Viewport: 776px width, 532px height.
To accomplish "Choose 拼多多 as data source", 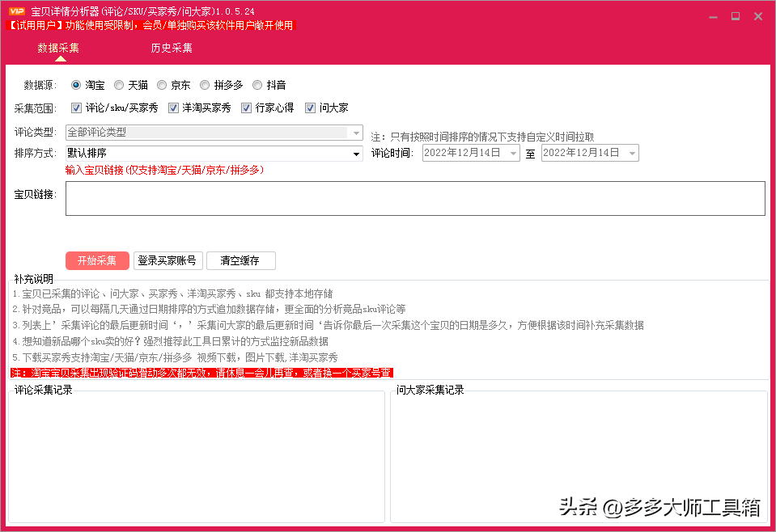I will pyautogui.click(x=204, y=84).
